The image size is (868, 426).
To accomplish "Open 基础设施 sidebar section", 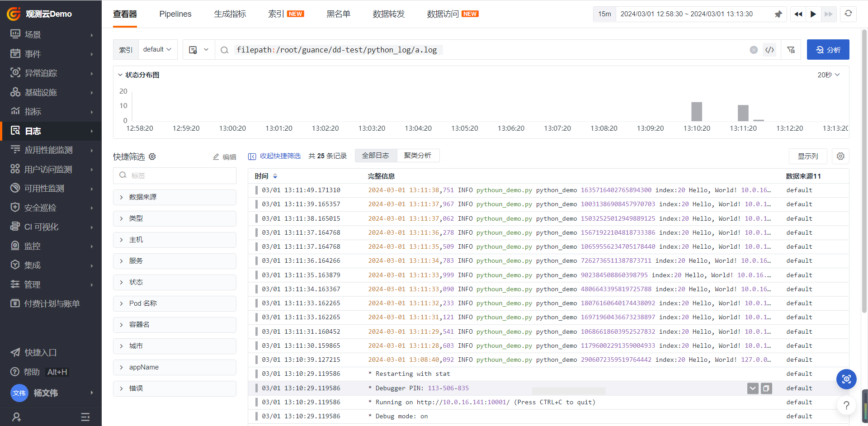I will (51, 92).
